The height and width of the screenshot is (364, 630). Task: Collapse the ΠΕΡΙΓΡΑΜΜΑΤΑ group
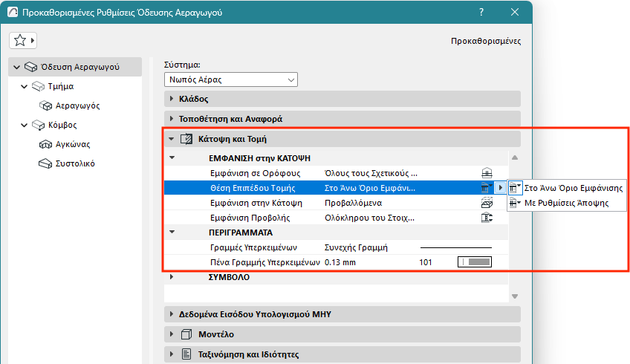(172, 232)
